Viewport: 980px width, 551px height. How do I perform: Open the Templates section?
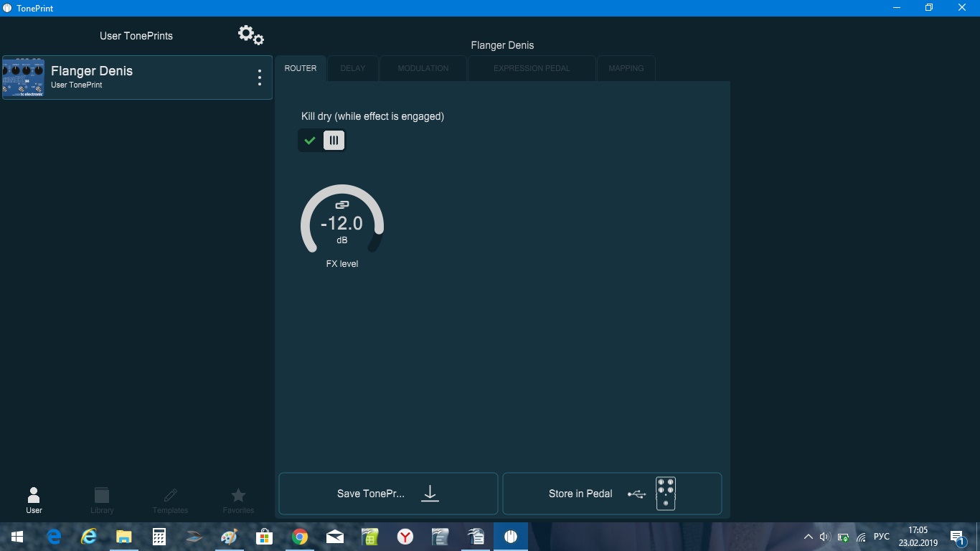pyautogui.click(x=170, y=501)
